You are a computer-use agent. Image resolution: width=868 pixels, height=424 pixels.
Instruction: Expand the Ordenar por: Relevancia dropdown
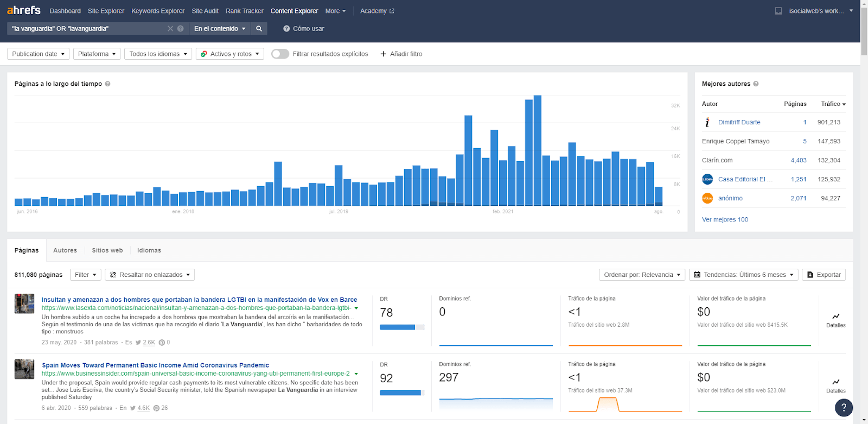(642, 275)
